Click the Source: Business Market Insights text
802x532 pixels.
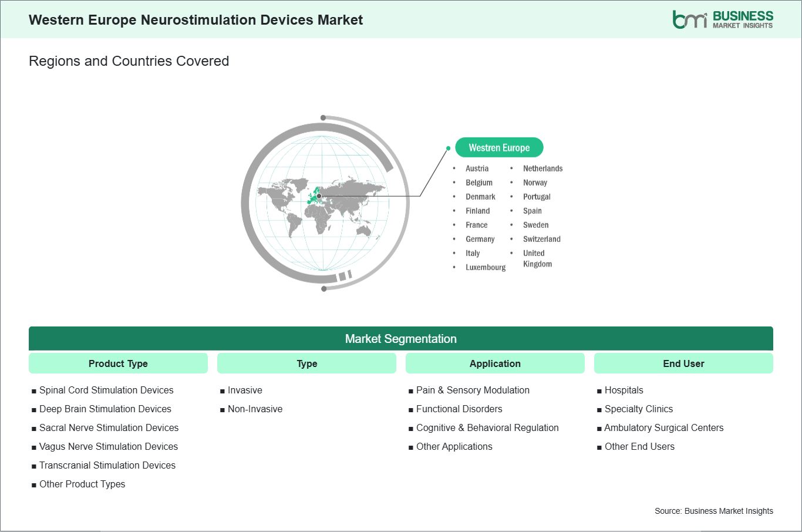pyautogui.click(x=714, y=511)
